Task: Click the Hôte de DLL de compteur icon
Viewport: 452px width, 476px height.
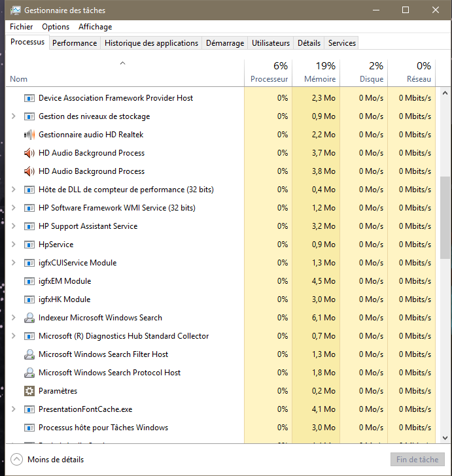Action: [29, 190]
